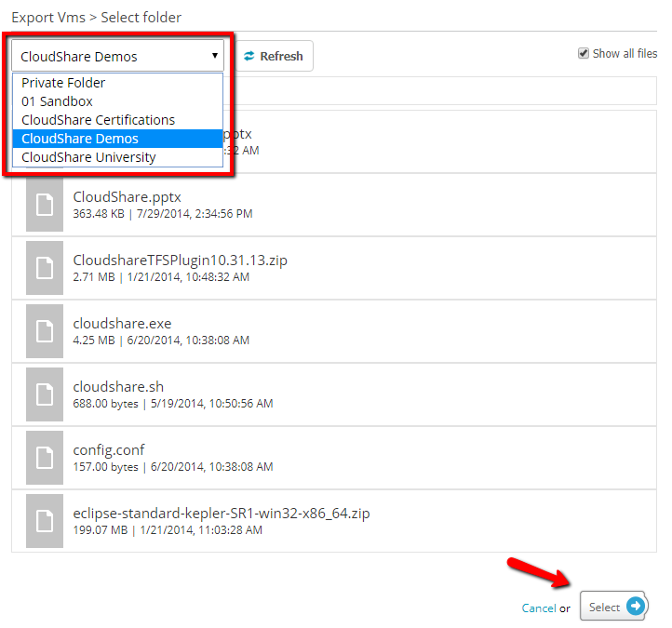This screenshot has height=628, width=672.
Task: Select the CloudShare.pptx file name
Action: point(127,197)
